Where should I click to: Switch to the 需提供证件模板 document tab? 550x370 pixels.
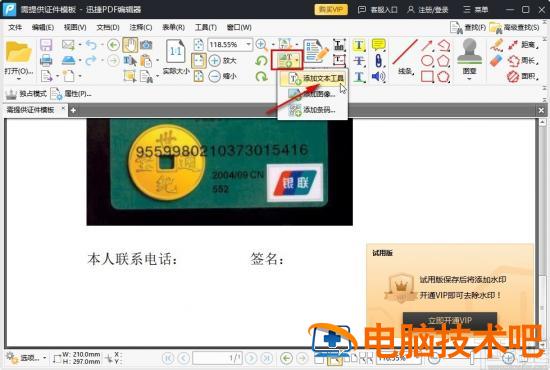[x=31, y=110]
